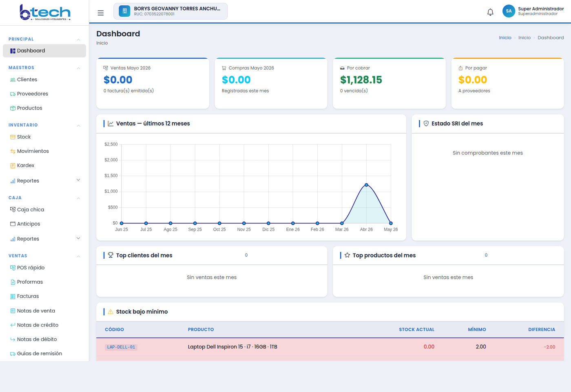Expand Reportes under Inventario
The width and height of the screenshot is (571, 392).
tap(78, 180)
